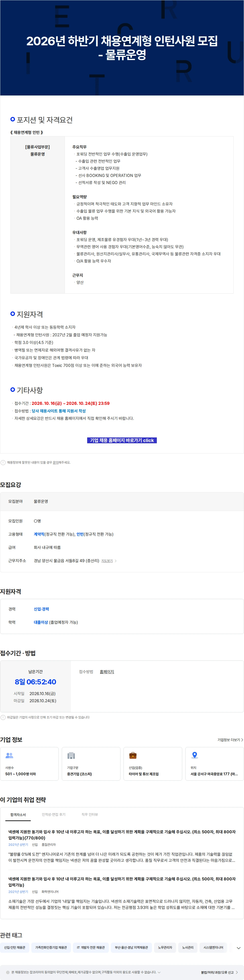Select the IT 개발자 전문 채용관 tag

point(91,948)
